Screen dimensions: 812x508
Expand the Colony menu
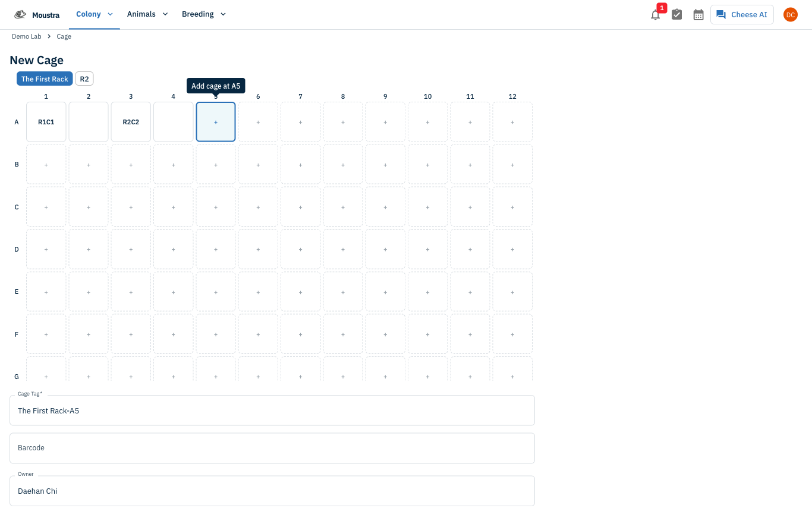click(x=95, y=14)
